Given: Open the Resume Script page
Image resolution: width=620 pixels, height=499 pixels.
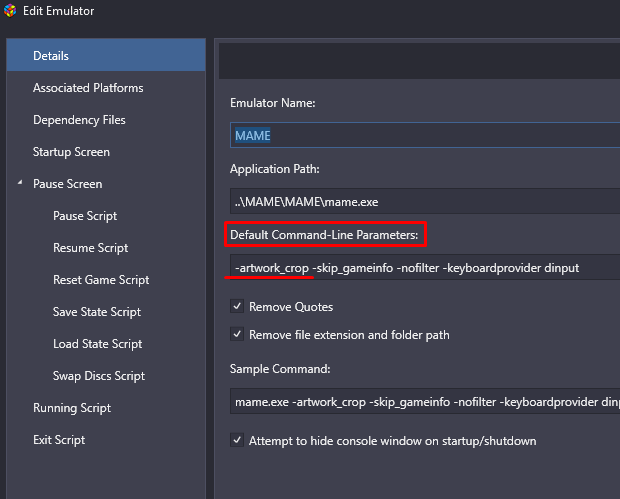Looking at the screenshot, I should pos(106,248).
